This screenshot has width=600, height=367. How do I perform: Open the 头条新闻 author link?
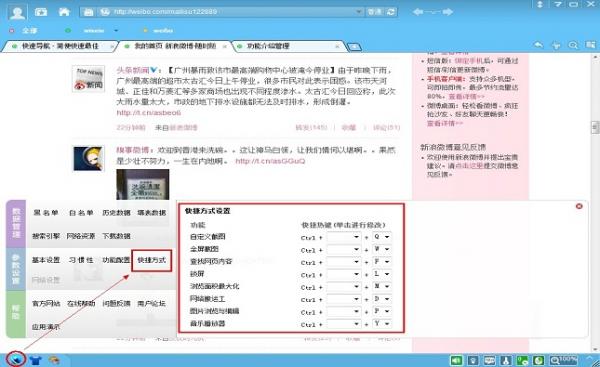tap(133, 70)
